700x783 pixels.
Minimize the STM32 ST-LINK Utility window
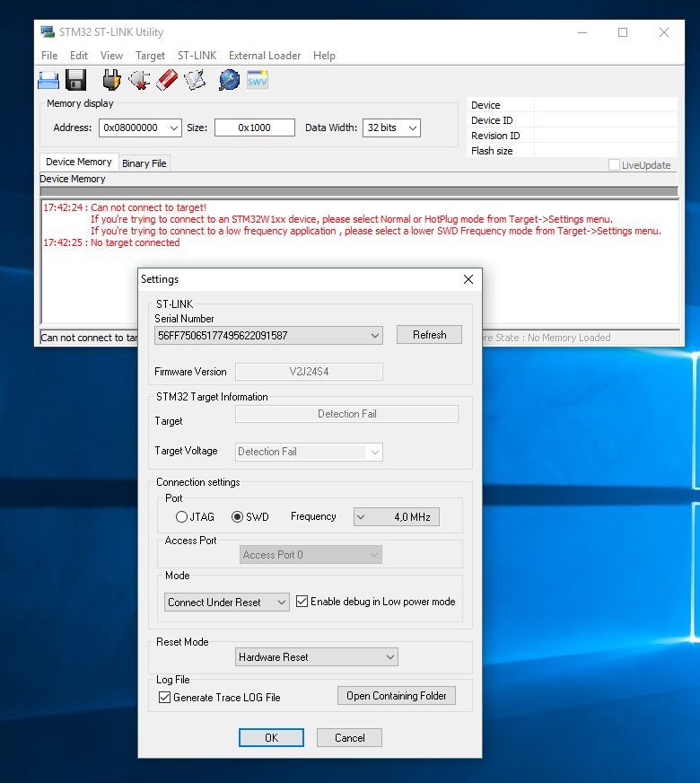point(582,32)
